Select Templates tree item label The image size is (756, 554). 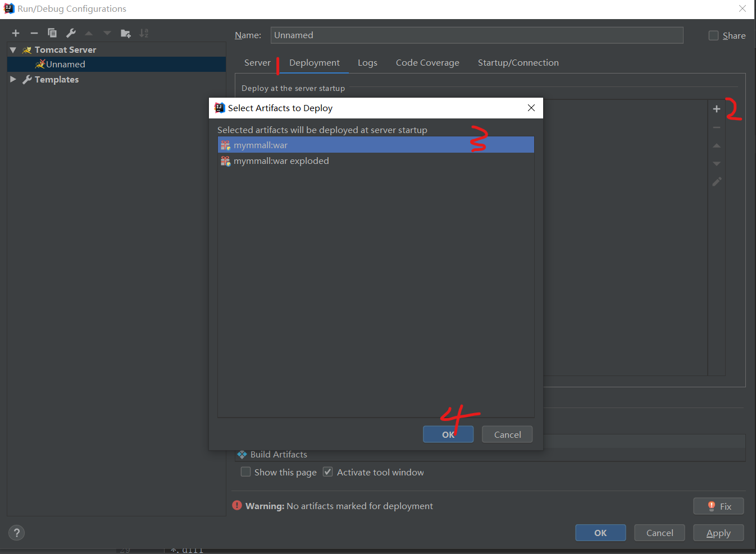(57, 79)
